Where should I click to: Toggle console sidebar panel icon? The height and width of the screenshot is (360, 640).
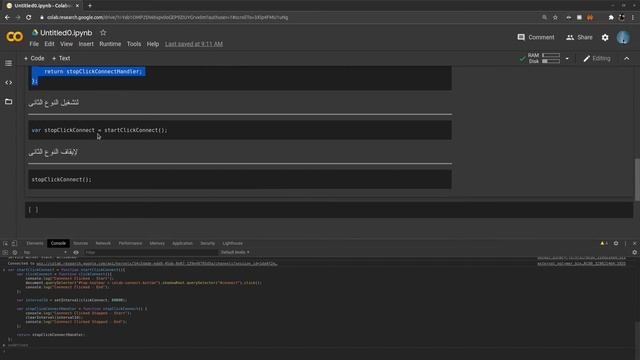point(5,252)
